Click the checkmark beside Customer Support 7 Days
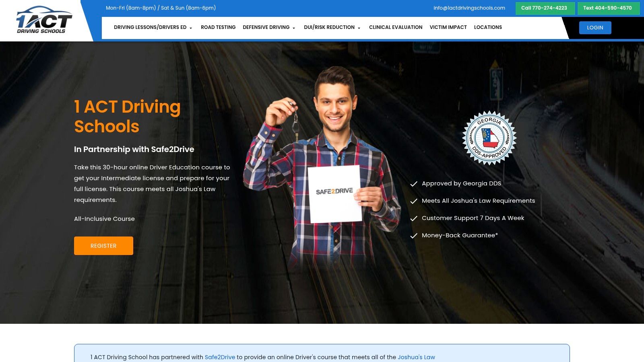644x362 pixels. tap(414, 218)
